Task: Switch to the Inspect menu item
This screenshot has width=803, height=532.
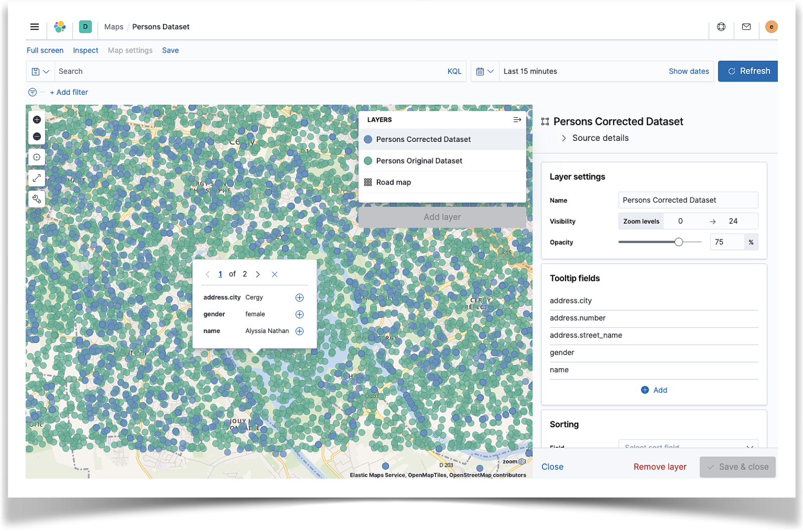Action: coord(85,50)
